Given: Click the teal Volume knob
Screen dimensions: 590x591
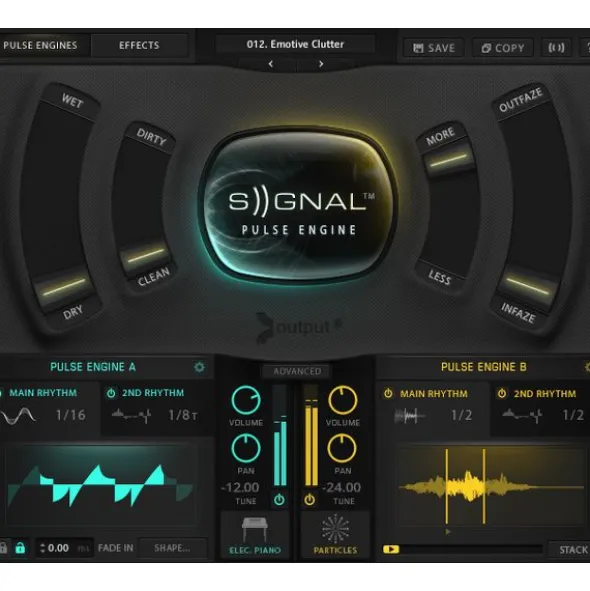Looking at the screenshot, I should [246, 400].
